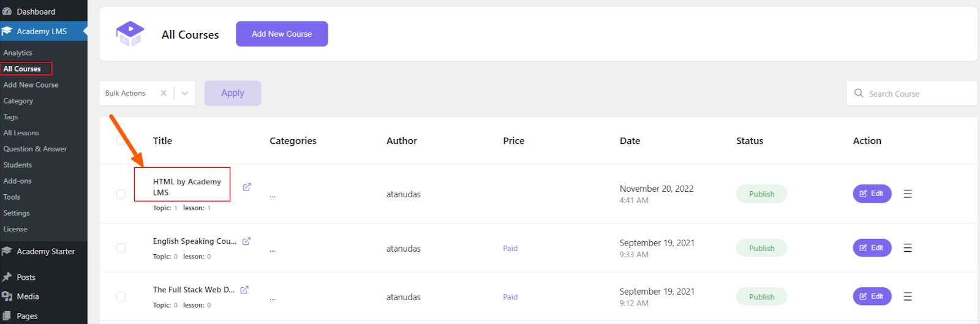Screen dimensions: 980x324
Task: Open external link icon for Full Stack Web course
Action: 244,290
